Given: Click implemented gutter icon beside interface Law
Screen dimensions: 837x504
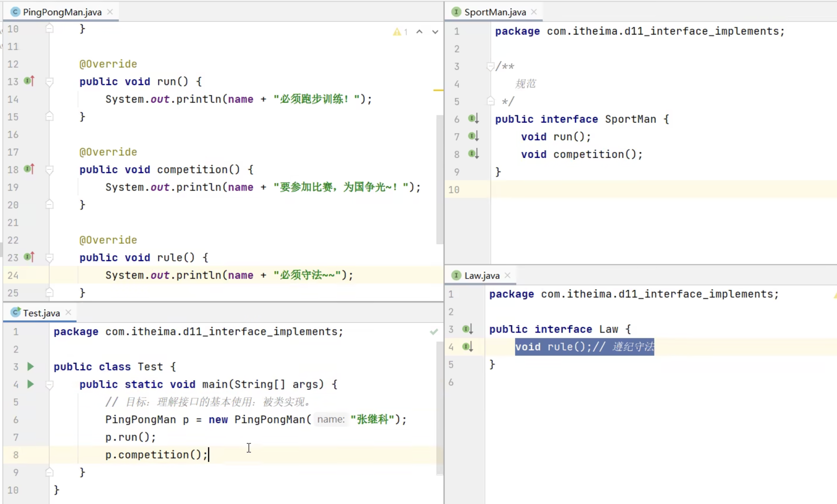Looking at the screenshot, I should 468,329.
